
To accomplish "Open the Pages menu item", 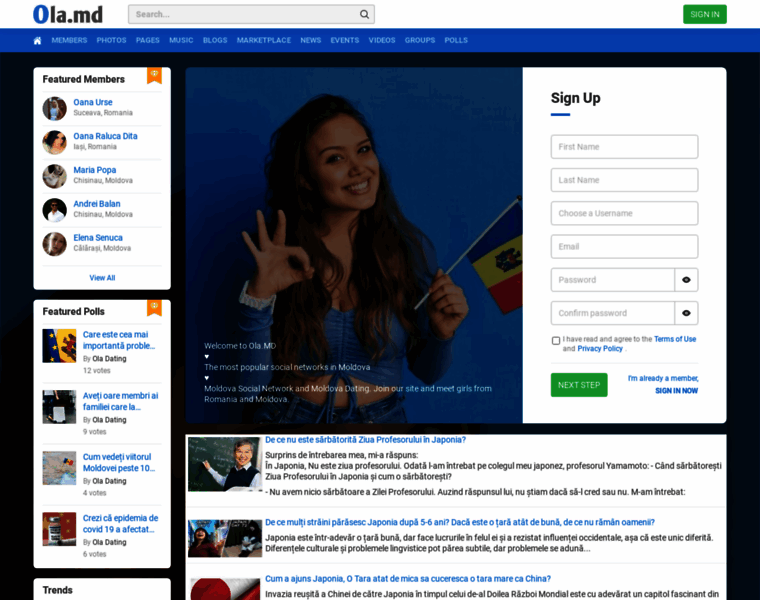I will (148, 40).
